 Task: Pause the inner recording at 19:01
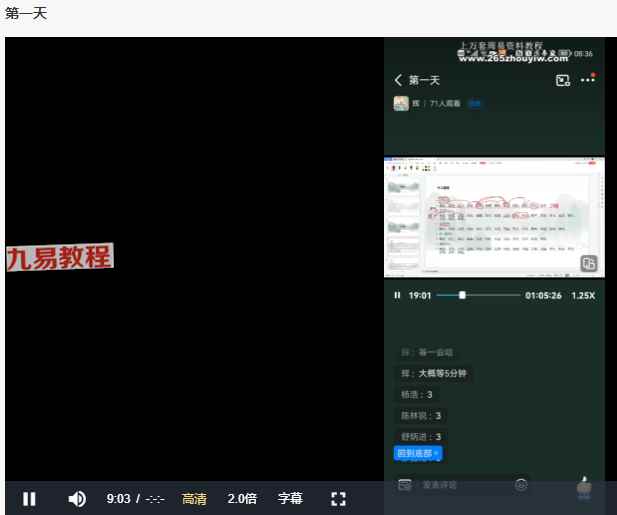pos(397,295)
